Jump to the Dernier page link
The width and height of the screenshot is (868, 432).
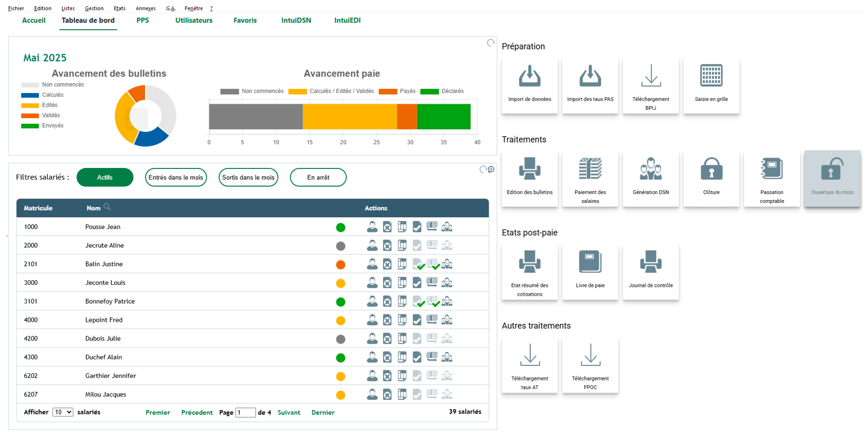323,412
